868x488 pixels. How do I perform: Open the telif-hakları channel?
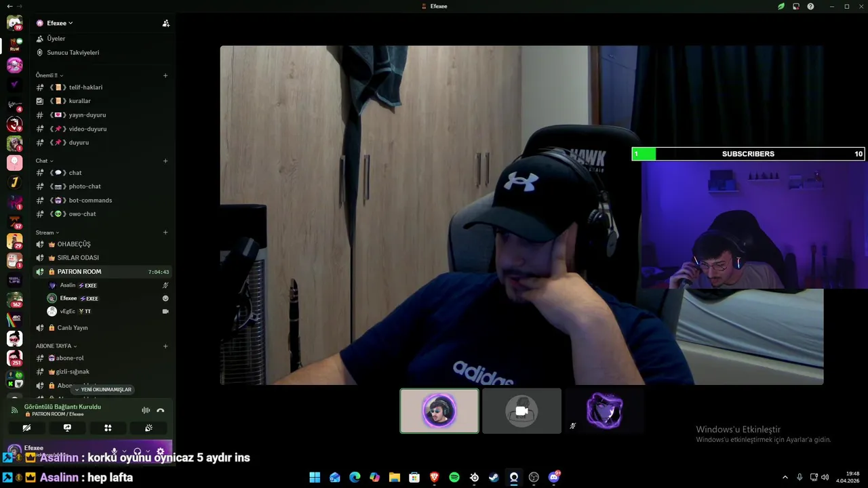point(102,87)
